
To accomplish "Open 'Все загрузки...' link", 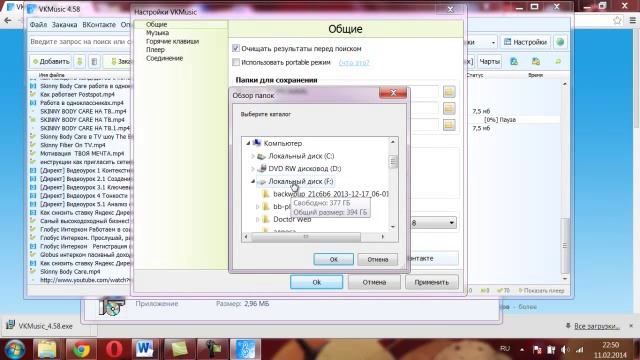I will pyautogui.click(x=596, y=326).
